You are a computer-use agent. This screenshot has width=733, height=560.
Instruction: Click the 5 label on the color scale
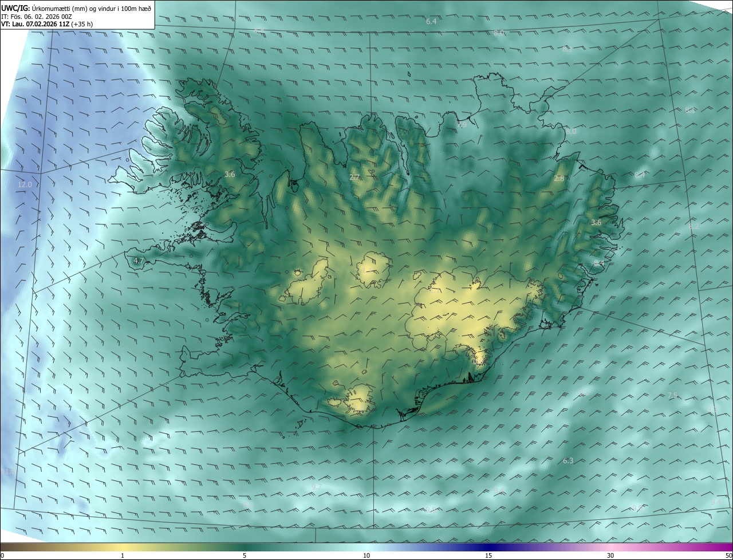245,556
